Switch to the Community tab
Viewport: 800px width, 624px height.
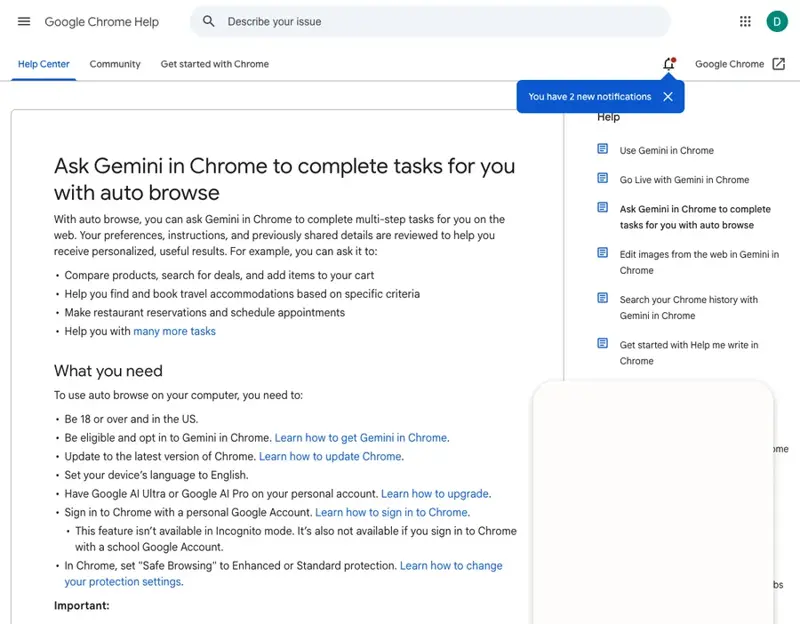(115, 64)
